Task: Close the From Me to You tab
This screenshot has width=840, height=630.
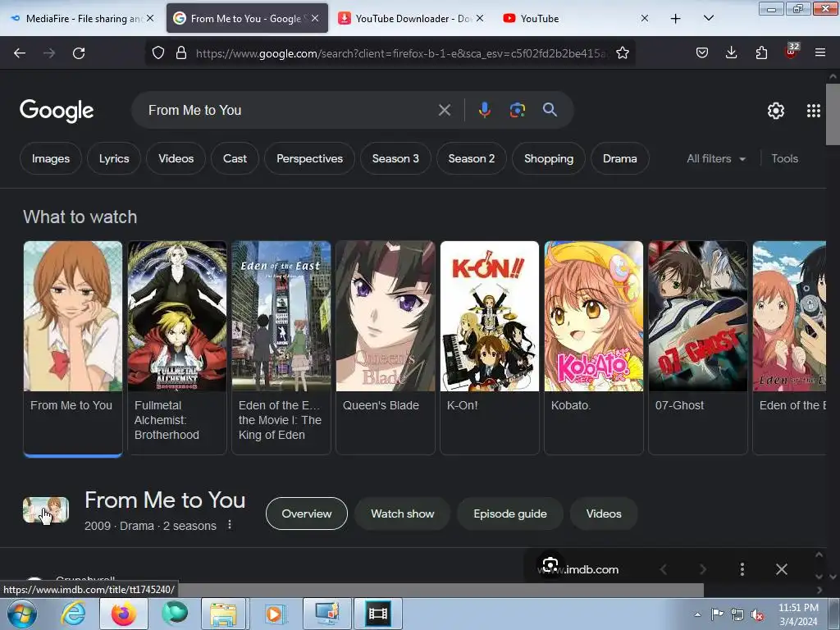Action: [x=315, y=18]
